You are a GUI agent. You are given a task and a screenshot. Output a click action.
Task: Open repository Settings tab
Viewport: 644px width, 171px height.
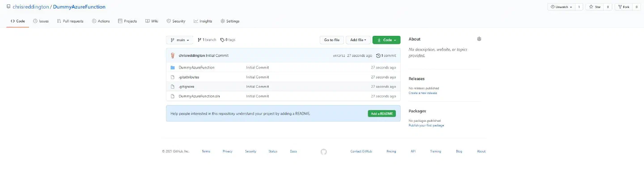[x=230, y=21]
